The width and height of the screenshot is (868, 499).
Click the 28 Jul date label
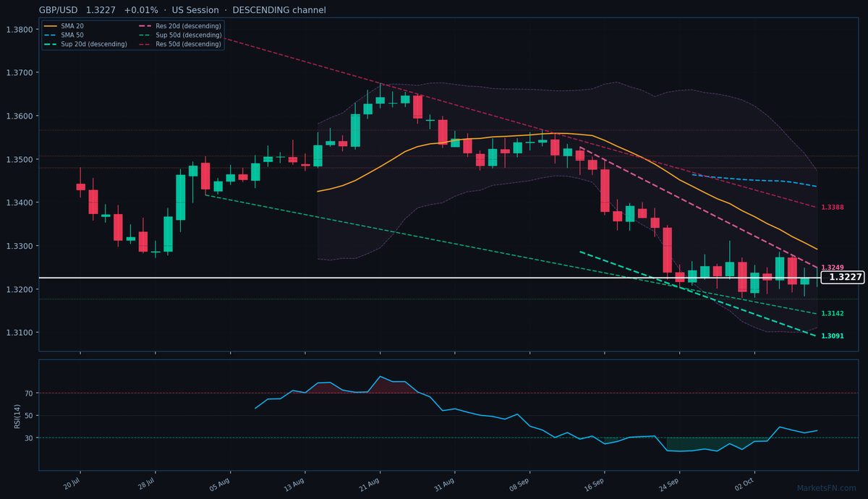148,483
